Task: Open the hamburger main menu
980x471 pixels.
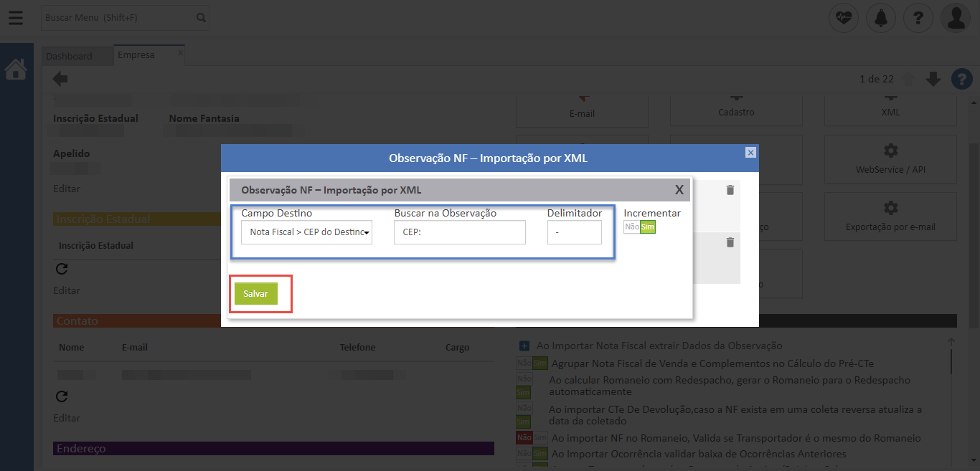Action: [16, 17]
